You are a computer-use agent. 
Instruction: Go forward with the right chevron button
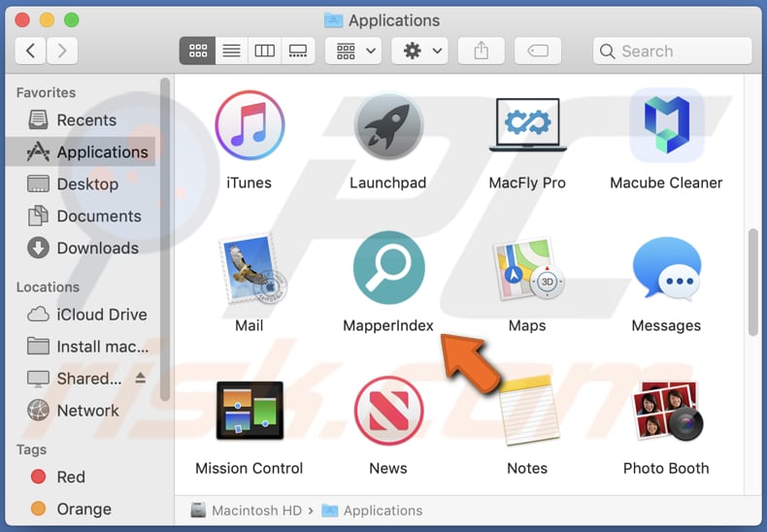point(62,50)
